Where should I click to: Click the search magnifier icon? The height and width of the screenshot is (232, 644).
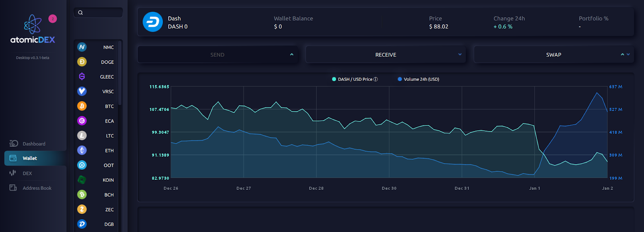coord(80,12)
